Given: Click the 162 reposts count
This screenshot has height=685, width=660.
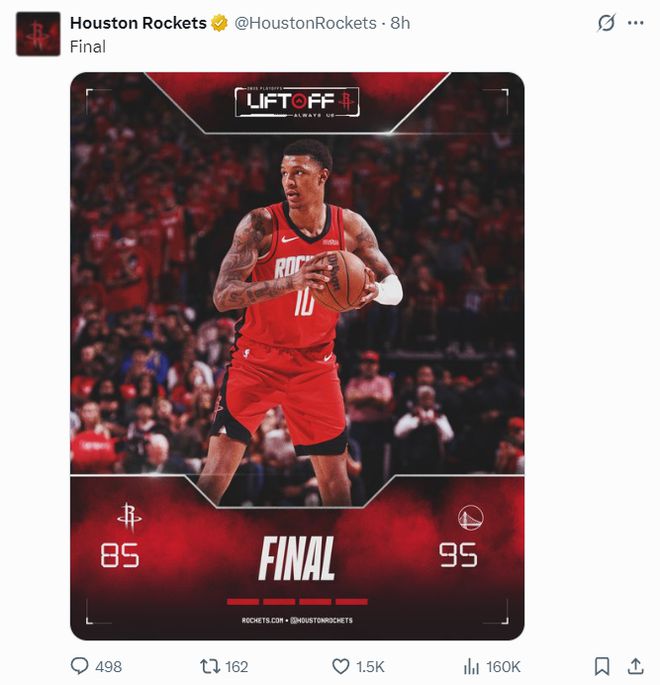Looking at the screenshot, I should pos(236,667).
